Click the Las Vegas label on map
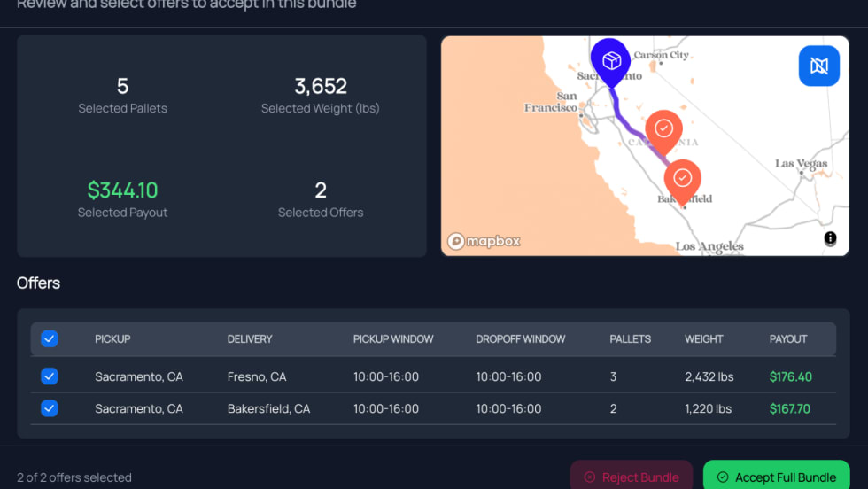Viewport: 868px width, 489px height. coord(802,164)
